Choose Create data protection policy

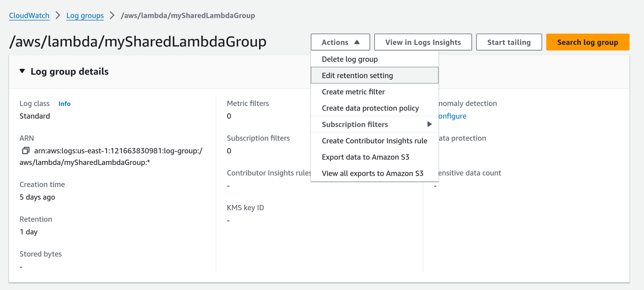pos(370,108)
